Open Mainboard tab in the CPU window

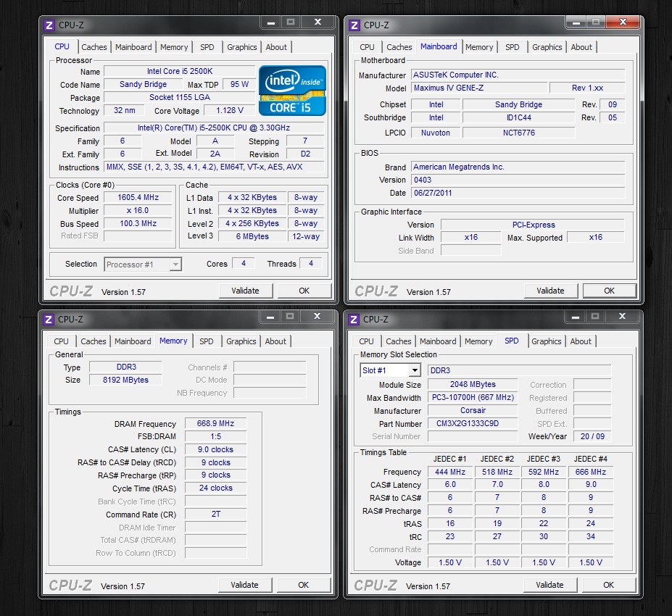click(133, 47)
